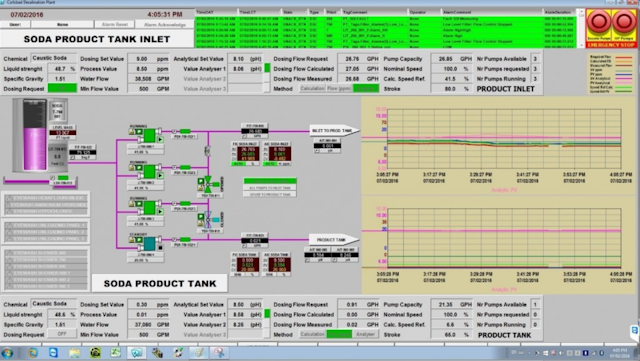Click the lock icon on the top running pump
Screen dimensions: 640x361
point(132,131)
